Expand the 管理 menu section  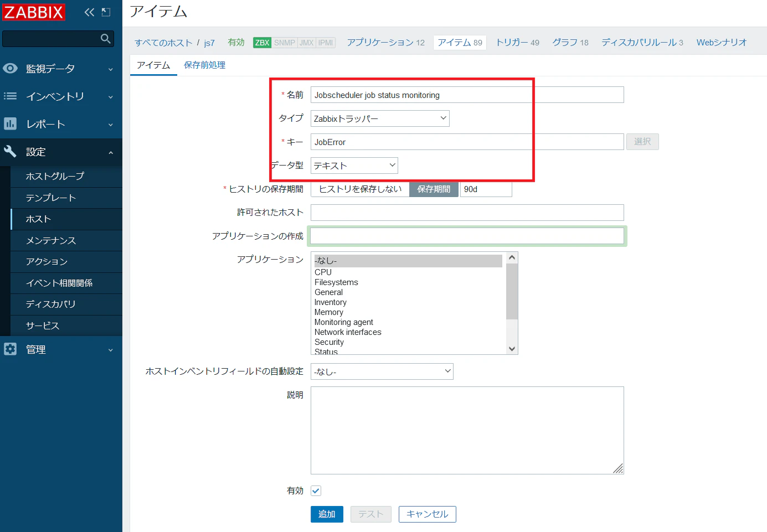pos(61,349)
